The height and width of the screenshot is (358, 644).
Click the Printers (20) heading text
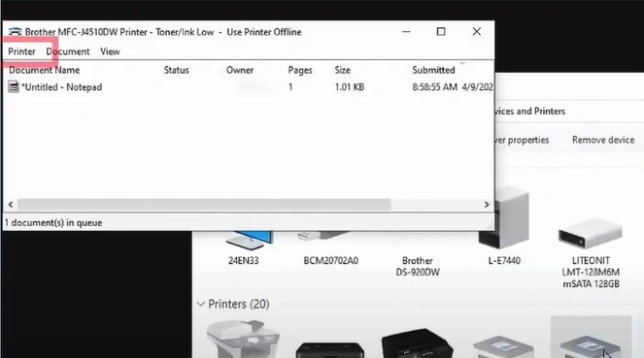[x=239, y=305]
